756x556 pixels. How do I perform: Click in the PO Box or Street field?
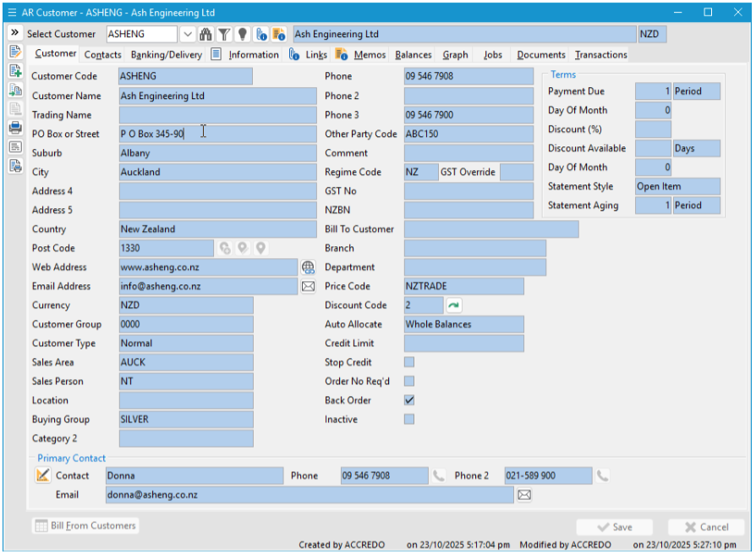217,134
